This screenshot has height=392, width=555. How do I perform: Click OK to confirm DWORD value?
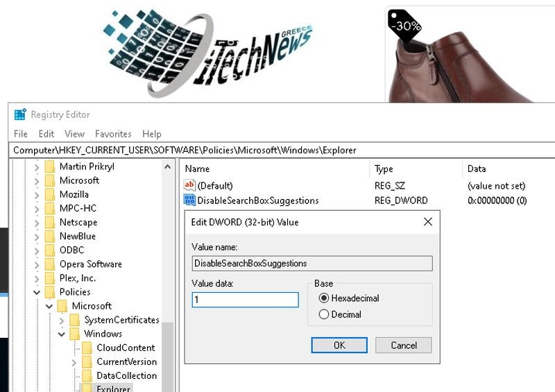[x=339, y=345]
